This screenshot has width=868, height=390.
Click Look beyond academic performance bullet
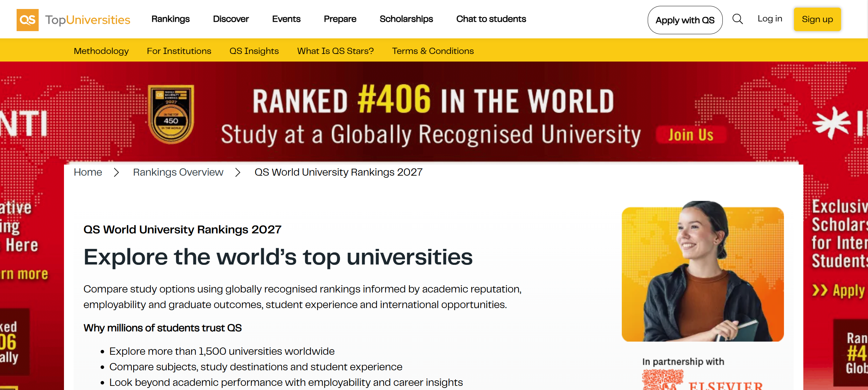pos(286,382)
